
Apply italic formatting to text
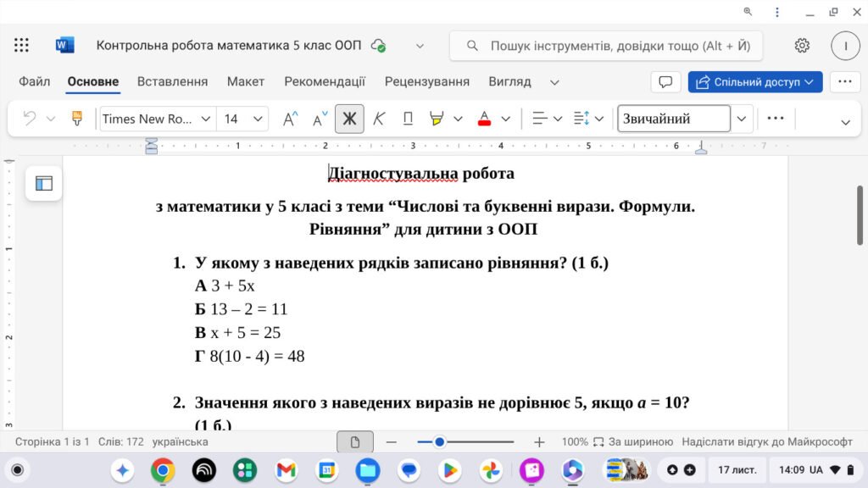(378, 119)
